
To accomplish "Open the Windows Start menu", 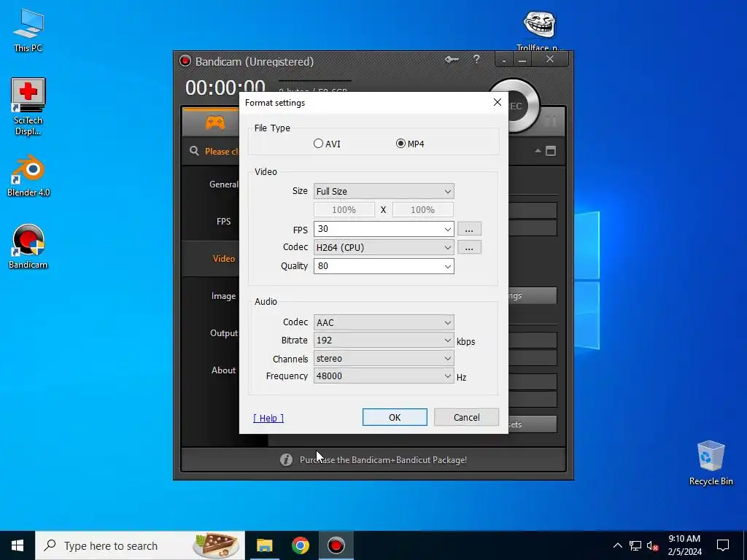I will pos(18,545).
